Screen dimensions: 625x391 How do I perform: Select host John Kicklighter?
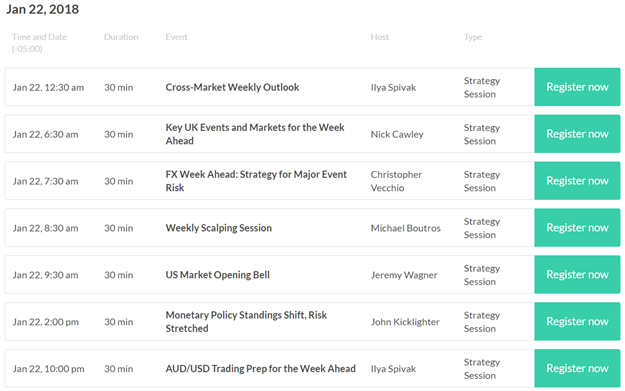tap(405, 322)
